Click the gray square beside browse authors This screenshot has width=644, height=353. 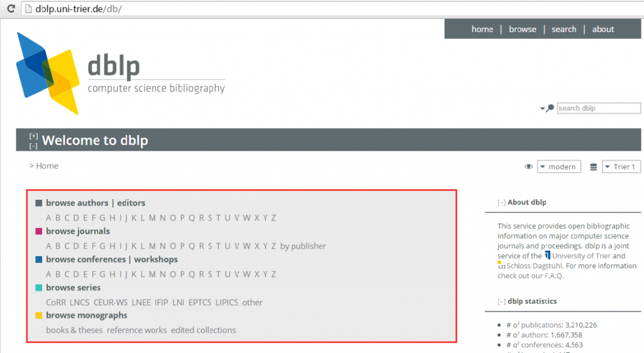(x=39, y=203)
